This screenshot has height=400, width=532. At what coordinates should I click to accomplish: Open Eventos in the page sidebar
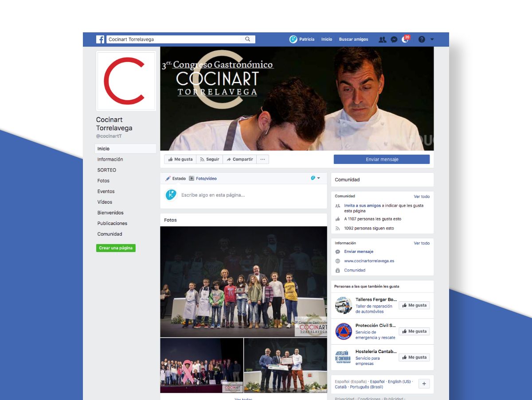[106, 191]
